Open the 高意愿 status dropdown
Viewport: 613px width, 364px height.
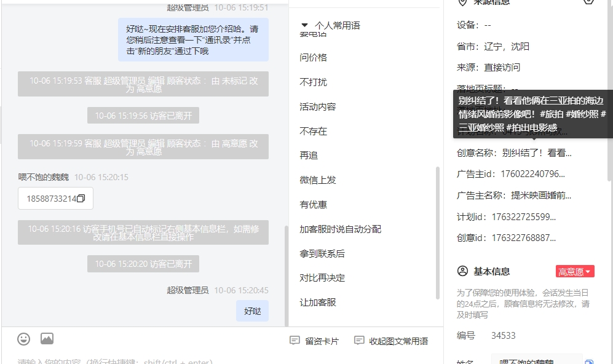575,271
